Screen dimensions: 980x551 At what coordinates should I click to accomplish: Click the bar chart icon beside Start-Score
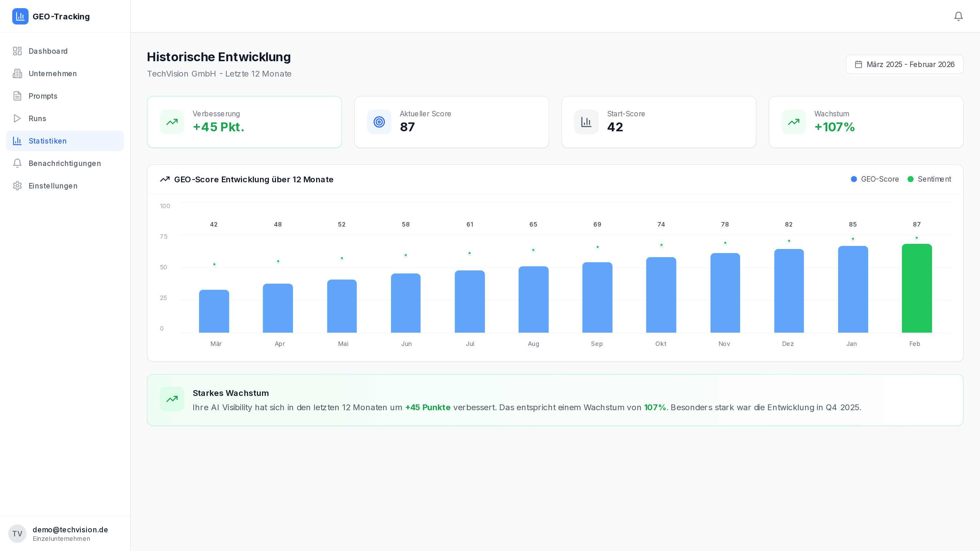586,122
